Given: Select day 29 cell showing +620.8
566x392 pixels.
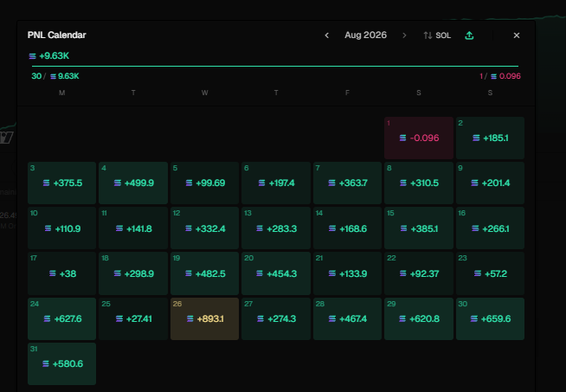Looking at the screenshot, I should [419, 318].
